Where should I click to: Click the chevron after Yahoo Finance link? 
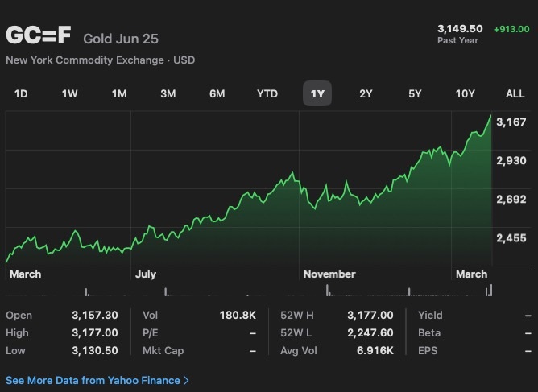(187, 379)
